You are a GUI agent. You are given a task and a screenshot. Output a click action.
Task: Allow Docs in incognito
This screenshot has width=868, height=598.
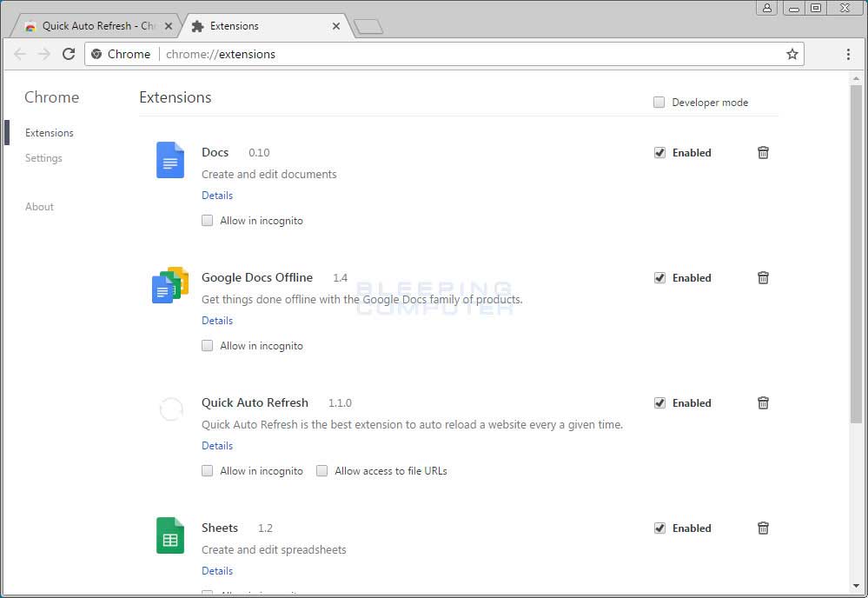click(207, 221)
